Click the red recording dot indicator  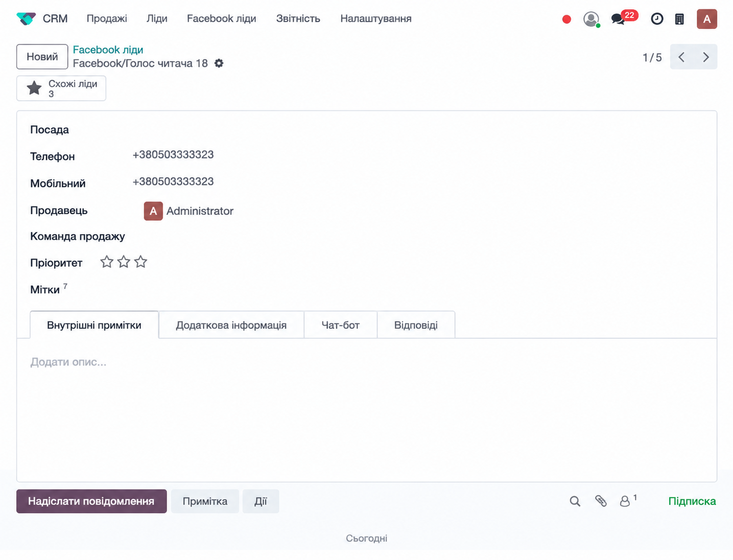click(566, 19)
